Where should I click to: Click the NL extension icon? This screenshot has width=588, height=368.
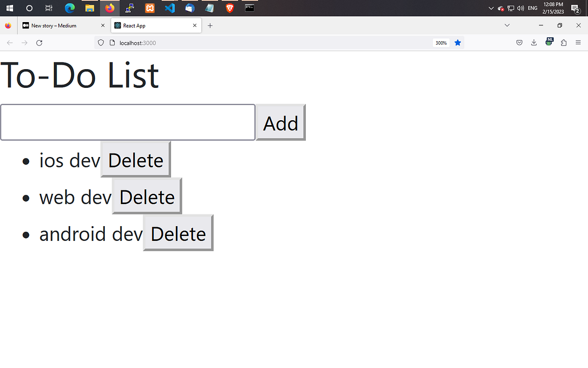[x=549, y=43]
